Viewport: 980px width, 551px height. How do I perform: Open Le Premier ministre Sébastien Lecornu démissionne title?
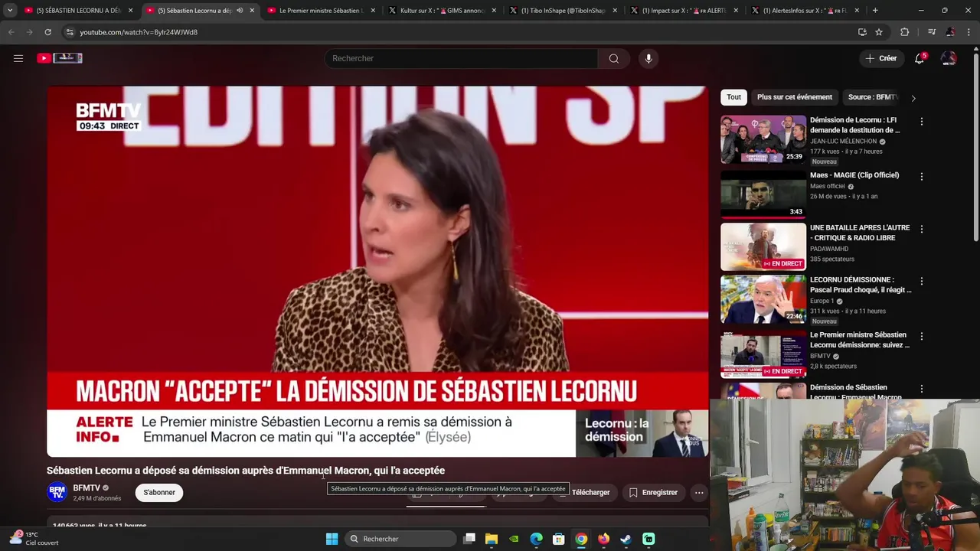click(x=860, y=340)
